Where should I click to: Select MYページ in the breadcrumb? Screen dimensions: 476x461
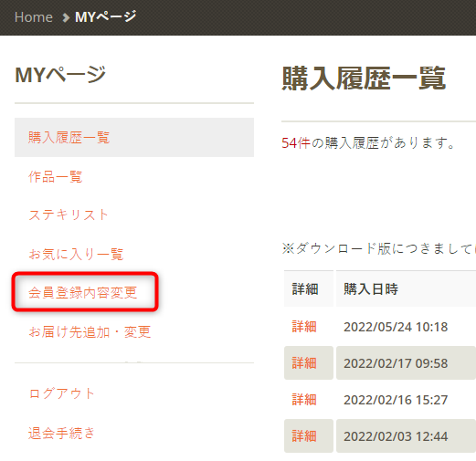[105, 16]
